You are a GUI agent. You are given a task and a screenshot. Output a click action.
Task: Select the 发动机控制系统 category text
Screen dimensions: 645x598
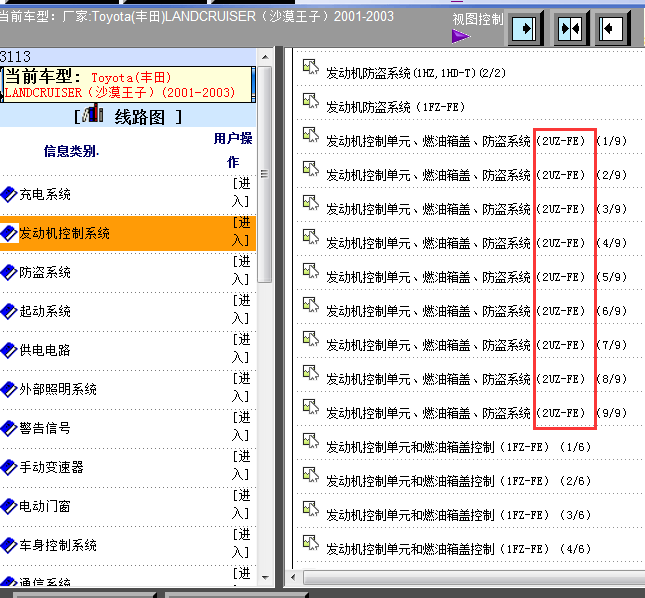(65, 233)
